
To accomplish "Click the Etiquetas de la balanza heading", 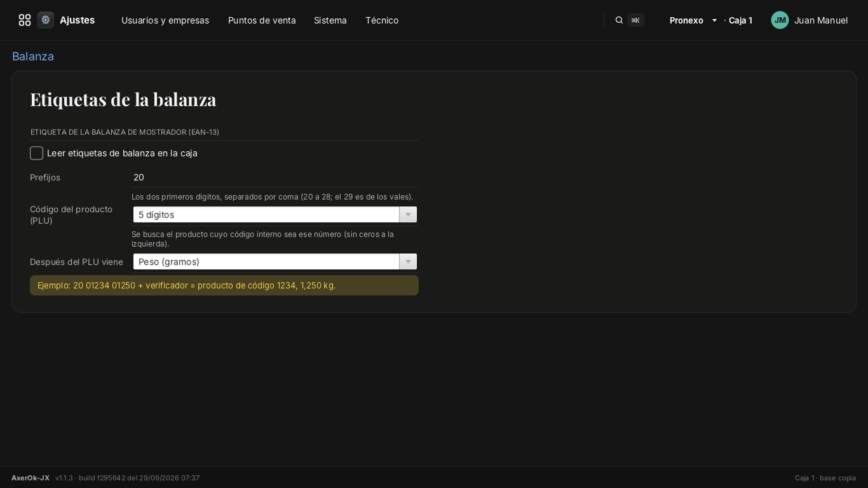I will click(123, 100).
